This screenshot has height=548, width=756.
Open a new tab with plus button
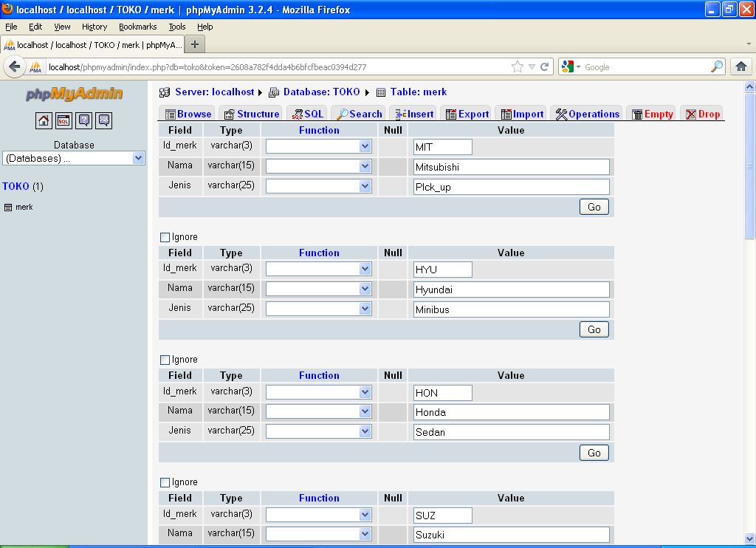(x=195, y=44)
